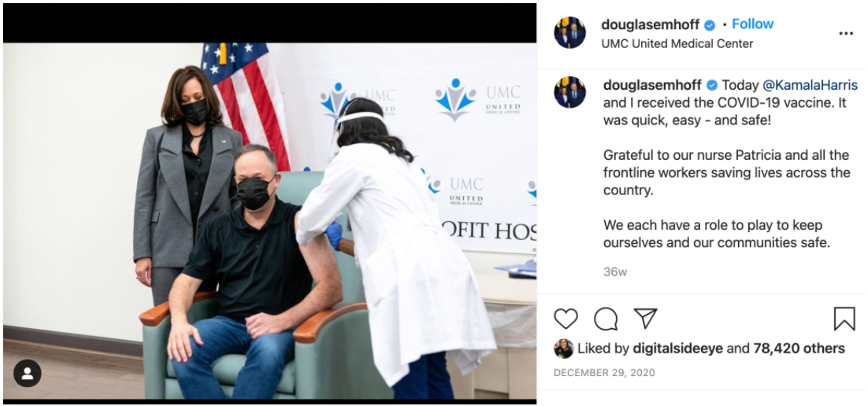Share post using the paper plane icon
Viewport: 868px width, 406px height.
coord(645,319)
